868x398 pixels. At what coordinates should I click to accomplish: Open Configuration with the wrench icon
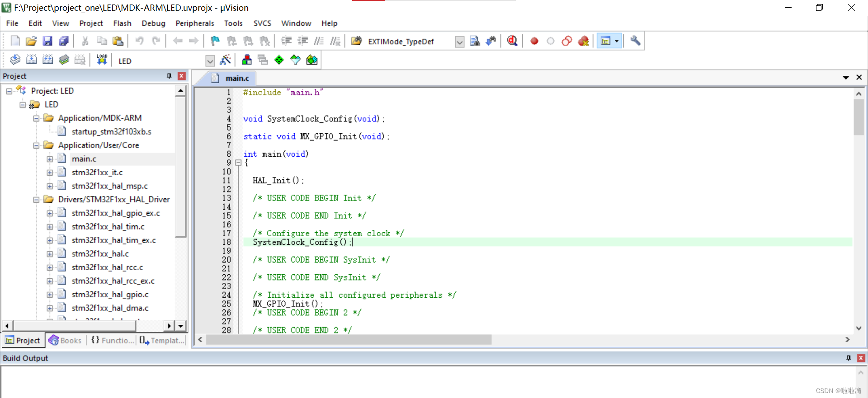[x=635, y=41]
